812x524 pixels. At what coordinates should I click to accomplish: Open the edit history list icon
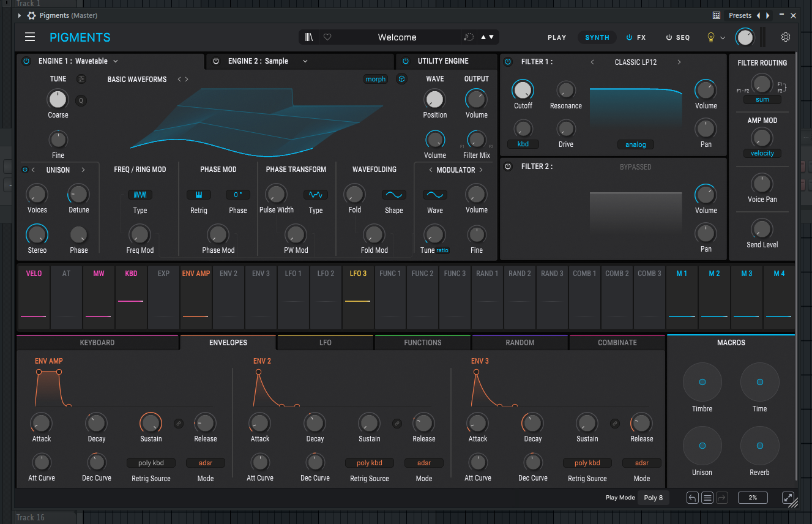click(x=707, y=498)
